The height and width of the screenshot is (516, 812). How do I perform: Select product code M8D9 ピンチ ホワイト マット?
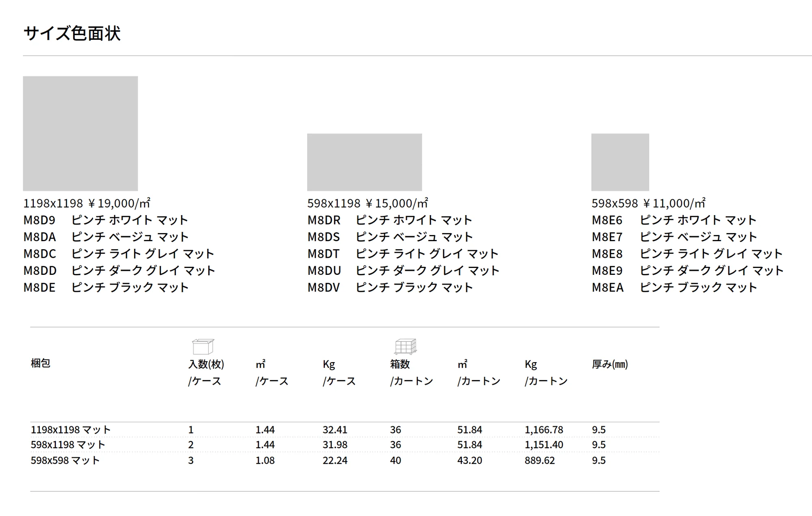(x=106, y=220)
